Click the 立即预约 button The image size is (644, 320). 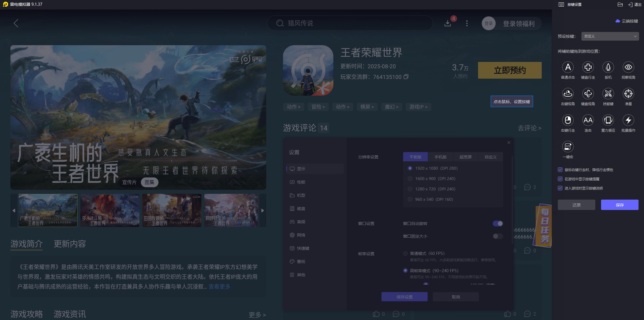pos(510,70)
